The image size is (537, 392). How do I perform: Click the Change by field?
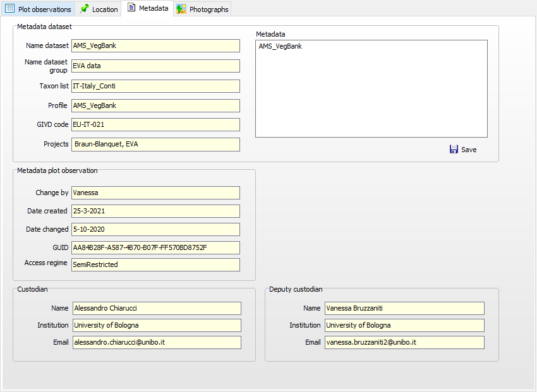[x=155, y=193]
